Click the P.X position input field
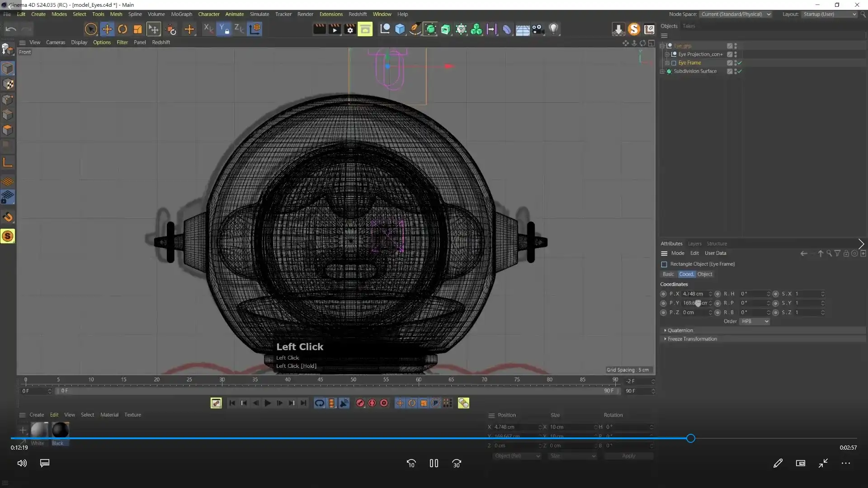This screenshot has height=488, width=868. click(x=694, y=294)
